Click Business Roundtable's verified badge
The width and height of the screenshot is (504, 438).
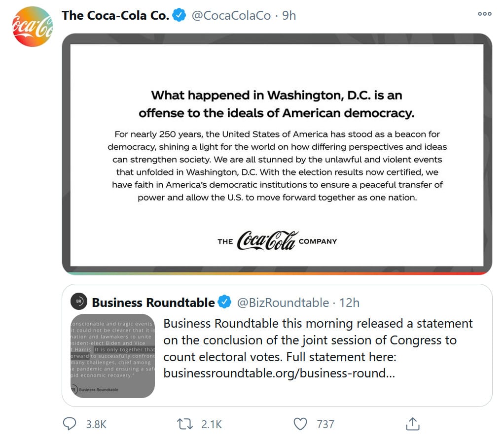click(225, 302)
